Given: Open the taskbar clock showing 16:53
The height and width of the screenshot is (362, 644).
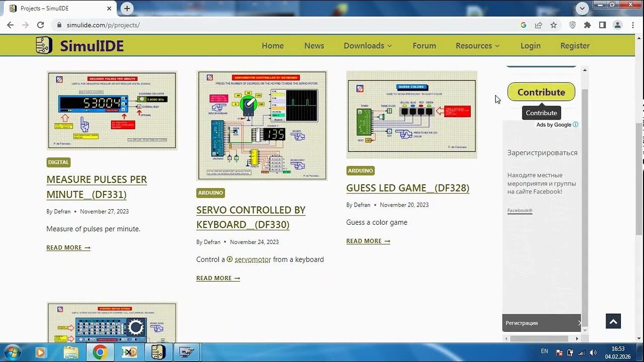Looking at the screenshot, I should [x=618, y=352].
